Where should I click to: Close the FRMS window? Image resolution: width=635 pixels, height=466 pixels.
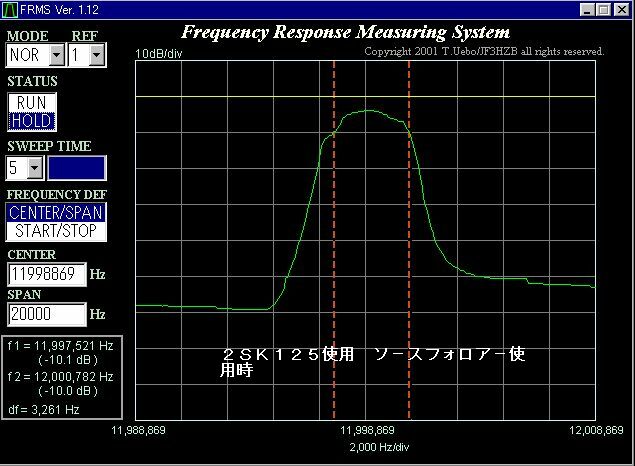[x=622, y=10]
